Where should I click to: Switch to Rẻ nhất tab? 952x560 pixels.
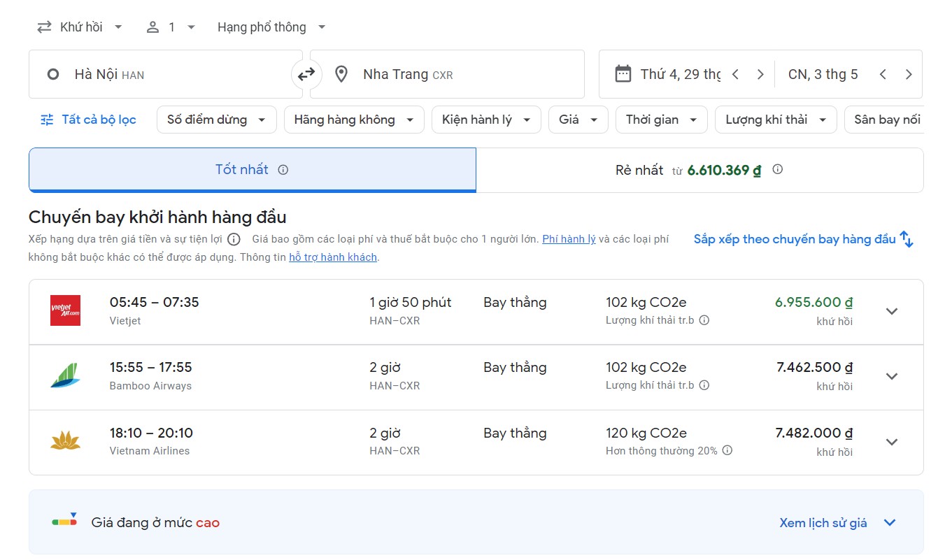(x=699, y=170)
